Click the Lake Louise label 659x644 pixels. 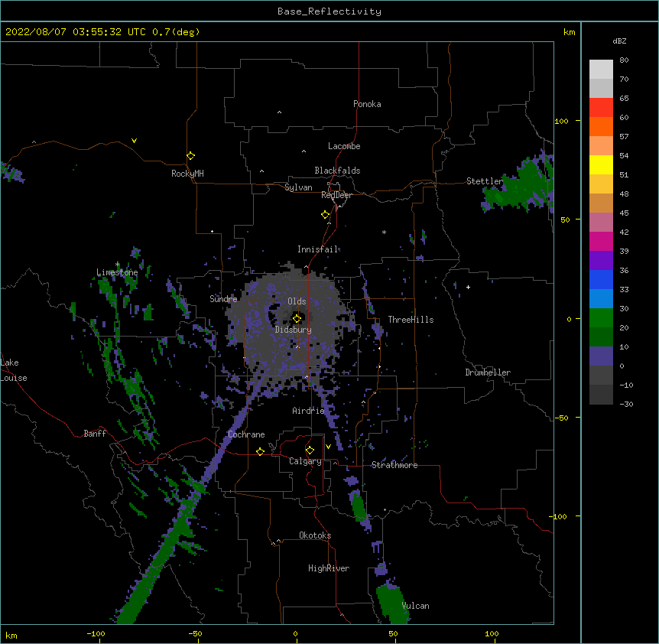click(14, 370)
